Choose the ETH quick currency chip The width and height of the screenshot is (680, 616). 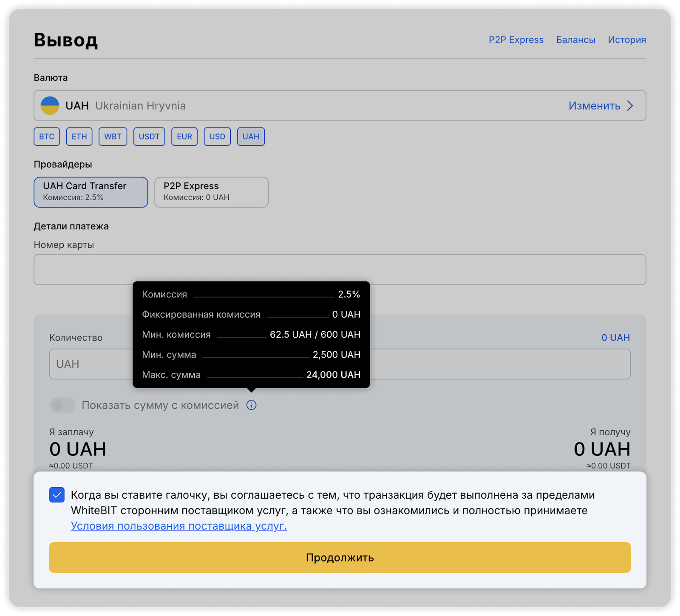pyautogui.click(x=79, y=136)
